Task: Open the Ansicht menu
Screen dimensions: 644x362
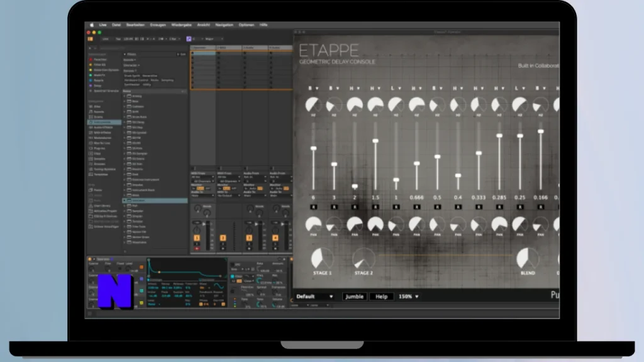Action: pos(203,25)
